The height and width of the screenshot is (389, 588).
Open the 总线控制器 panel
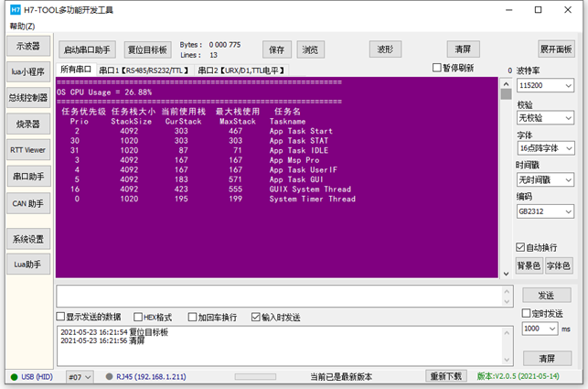(28, 98)
